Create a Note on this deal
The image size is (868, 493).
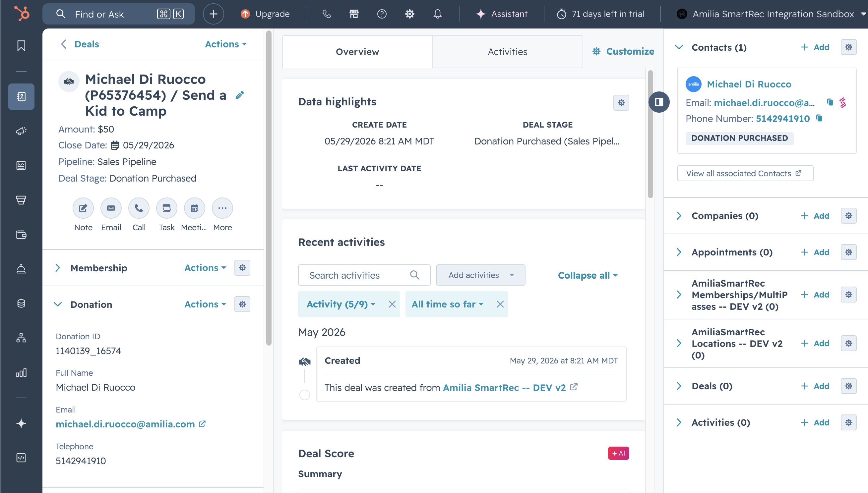point(83,208)
